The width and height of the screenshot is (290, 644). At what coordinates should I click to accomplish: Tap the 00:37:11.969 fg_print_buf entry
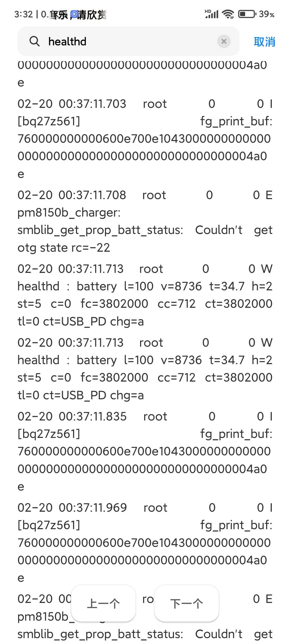(x=145, y=543)
